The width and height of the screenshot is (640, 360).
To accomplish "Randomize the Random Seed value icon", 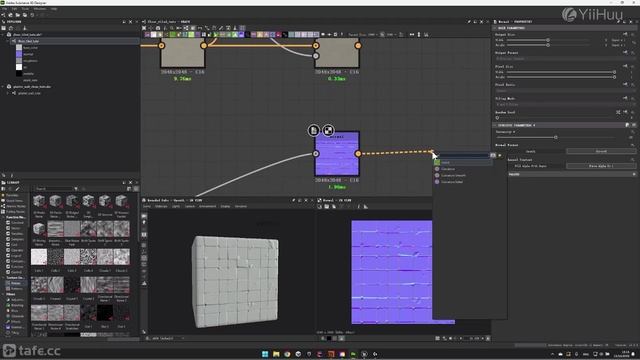I will coord(618,112).
